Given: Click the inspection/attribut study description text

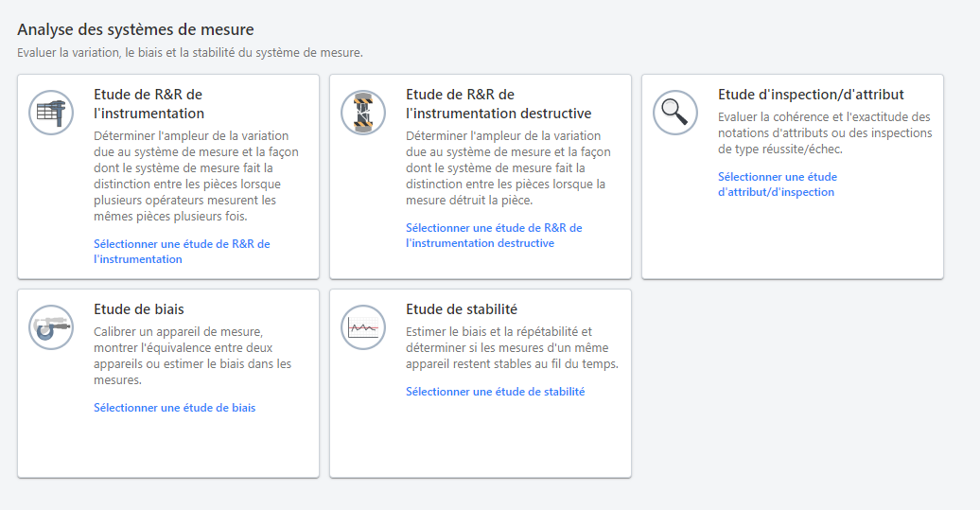Looking at the screenshot, I should pyautogui.click(x=824, y=132).
